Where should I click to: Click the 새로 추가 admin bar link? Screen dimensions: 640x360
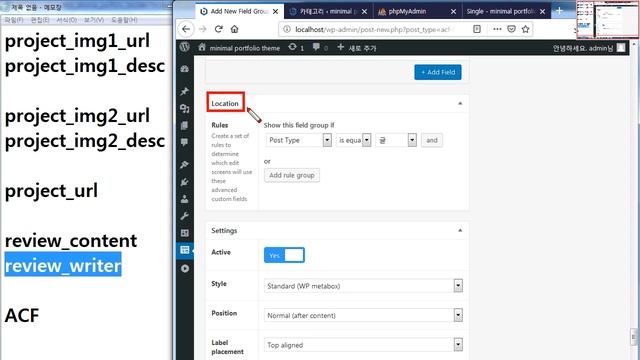pyautogui.click(x=362, y=48)
